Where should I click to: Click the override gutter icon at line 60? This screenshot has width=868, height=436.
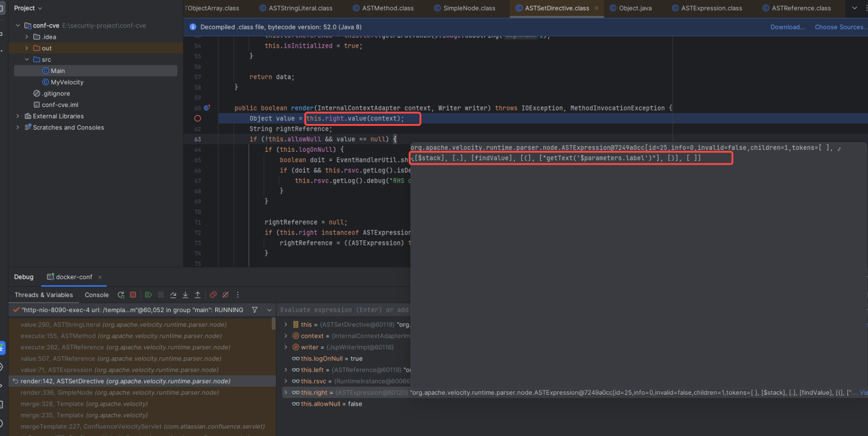[x=207, y=108]
